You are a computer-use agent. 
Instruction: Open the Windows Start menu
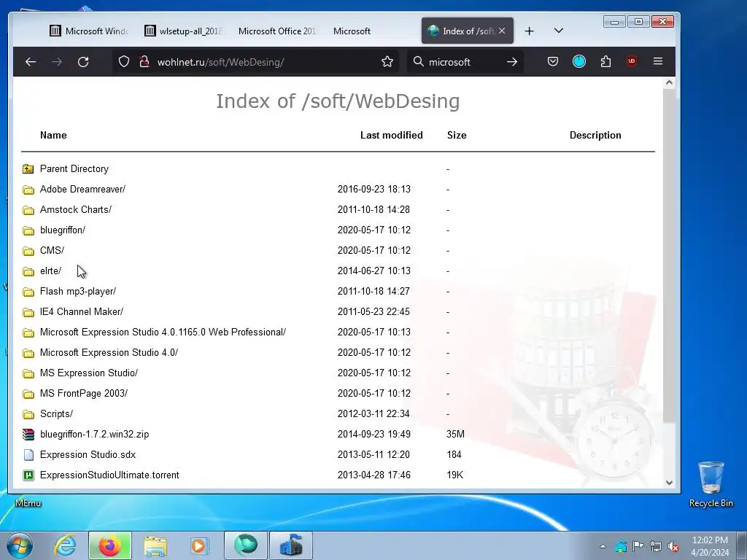click(19, 545)
